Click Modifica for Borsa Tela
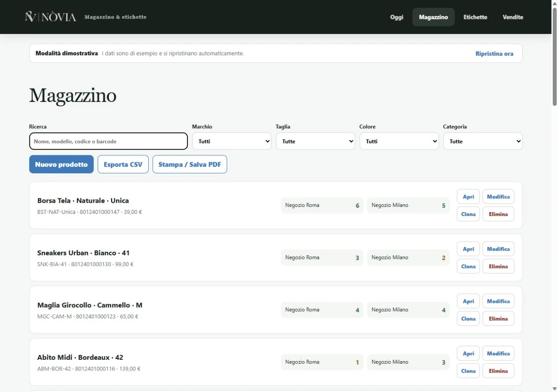The image size is (558, 392). pos(498,197)
